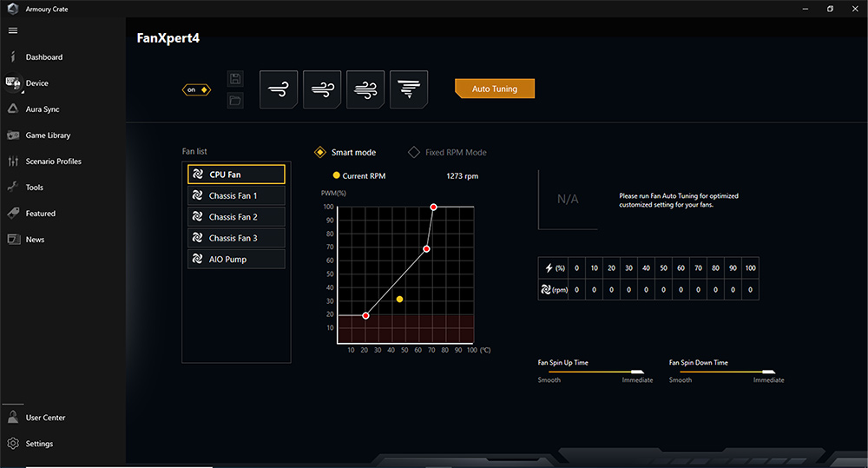Click the yellow current RPM marker on graph

click(399, 299)
